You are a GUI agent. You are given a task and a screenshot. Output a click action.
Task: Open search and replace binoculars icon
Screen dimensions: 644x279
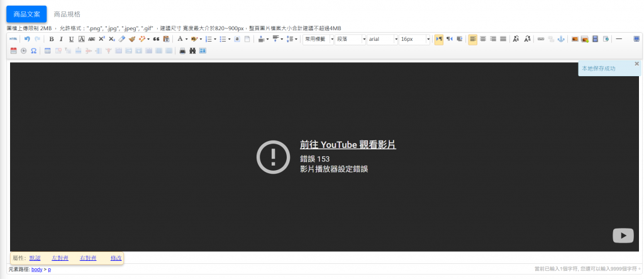(192, 50)
